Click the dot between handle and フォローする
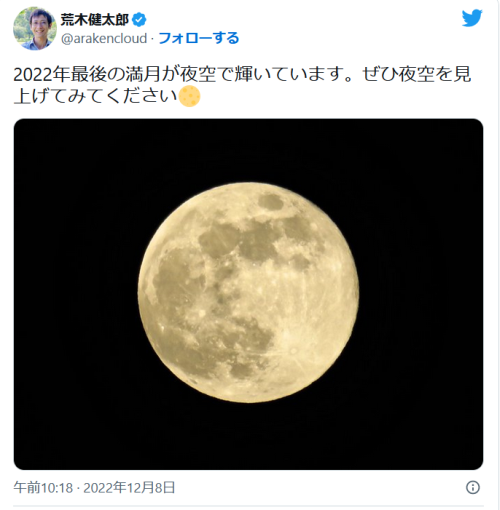 (152, 39)
